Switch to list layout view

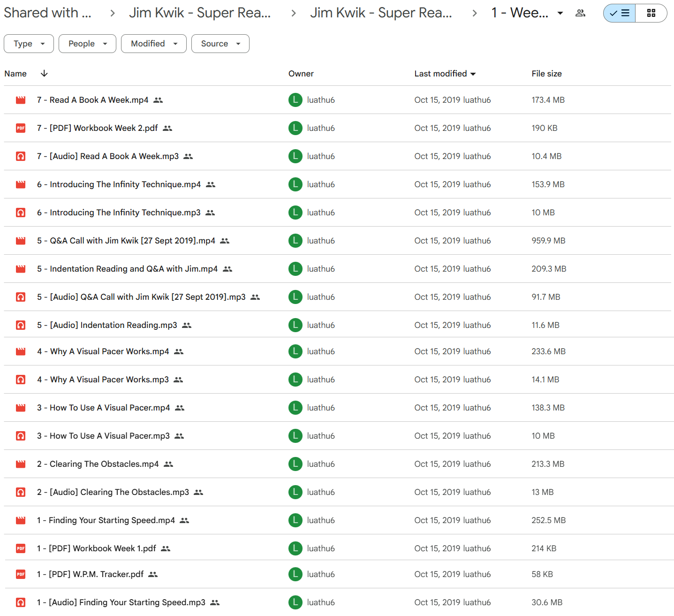[x=620, y=13]
